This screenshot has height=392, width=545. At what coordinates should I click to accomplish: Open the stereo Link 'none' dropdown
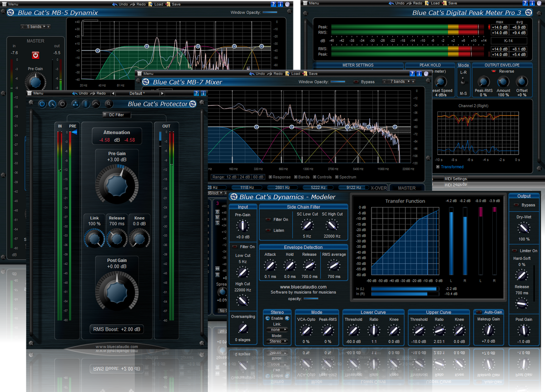(x=276, y=330)
